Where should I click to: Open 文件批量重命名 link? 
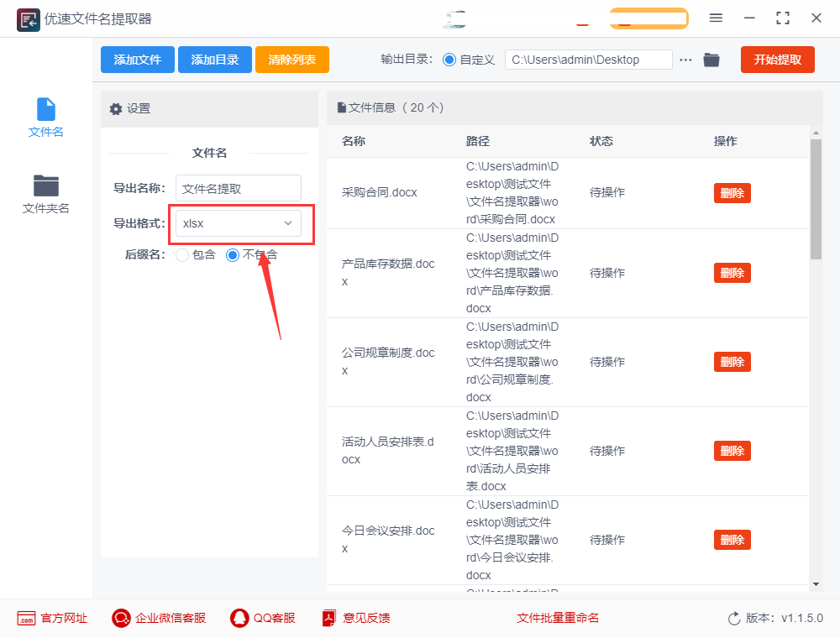coord(558,618)
